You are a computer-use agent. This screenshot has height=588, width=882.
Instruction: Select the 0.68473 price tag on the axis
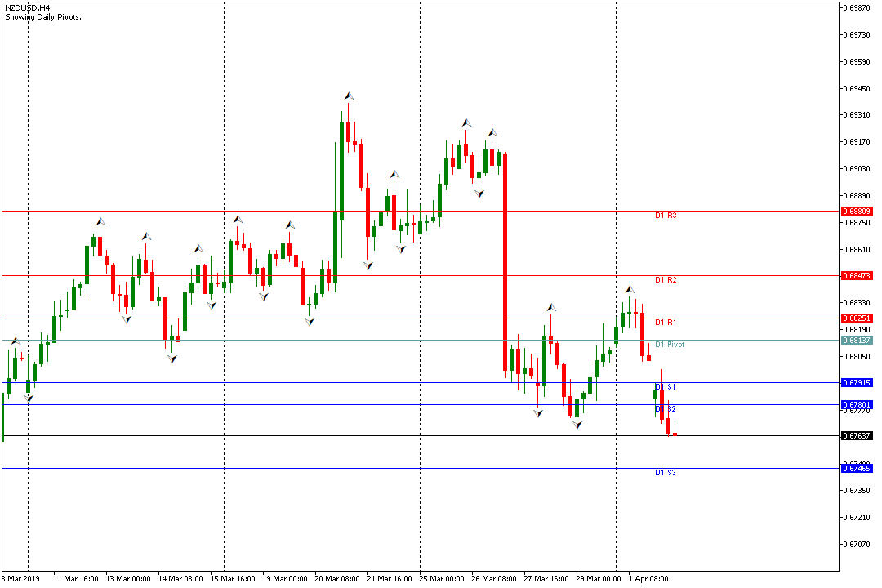tap(857, 276)
